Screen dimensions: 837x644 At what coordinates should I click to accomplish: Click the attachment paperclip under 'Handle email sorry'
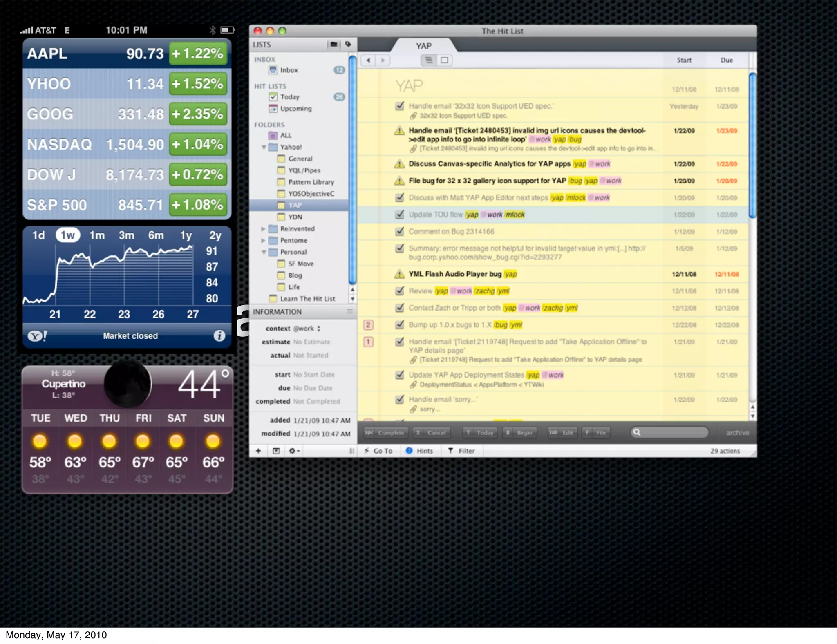coord(413,409)
